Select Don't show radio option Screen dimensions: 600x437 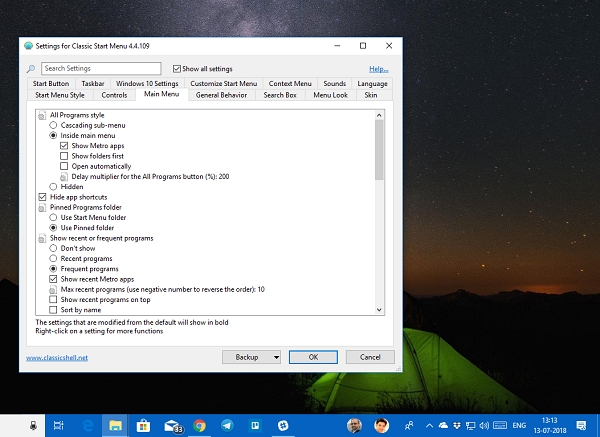pos(53,248)
